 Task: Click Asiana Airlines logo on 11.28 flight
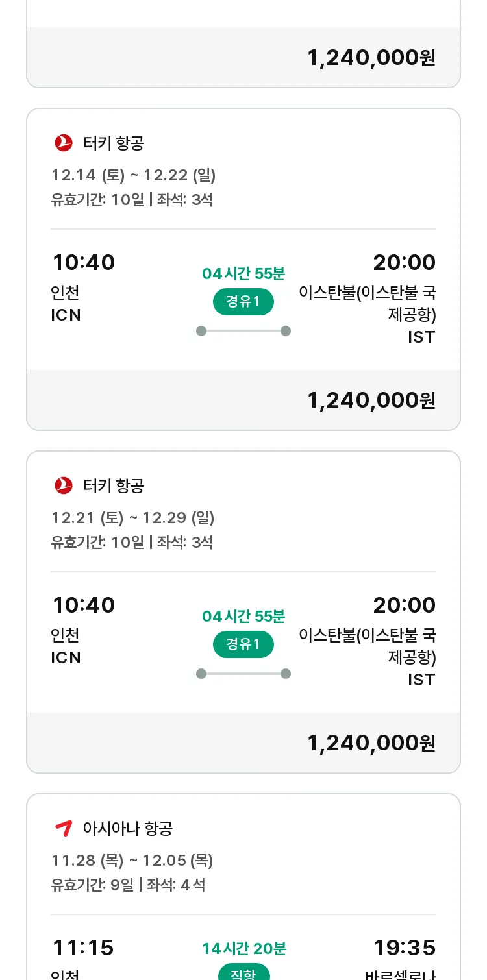coord(64,828)
